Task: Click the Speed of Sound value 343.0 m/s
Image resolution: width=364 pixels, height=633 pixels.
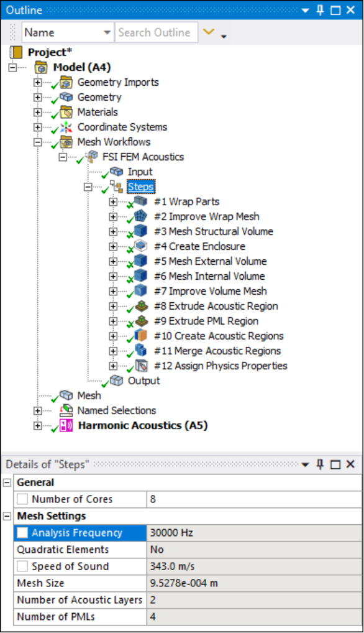Action: [x=254, y=566]
